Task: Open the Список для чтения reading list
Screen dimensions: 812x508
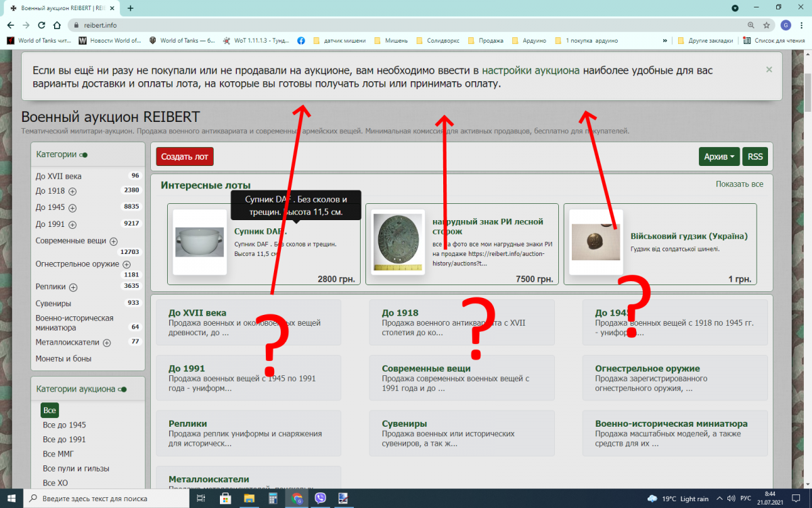Action: click(775, 41)
